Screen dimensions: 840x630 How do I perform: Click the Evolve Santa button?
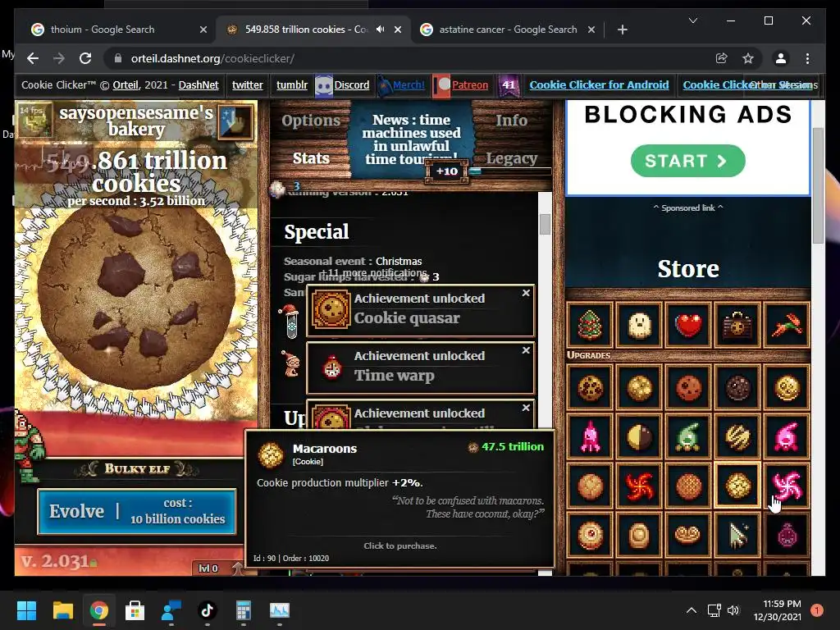click(137, 512)
